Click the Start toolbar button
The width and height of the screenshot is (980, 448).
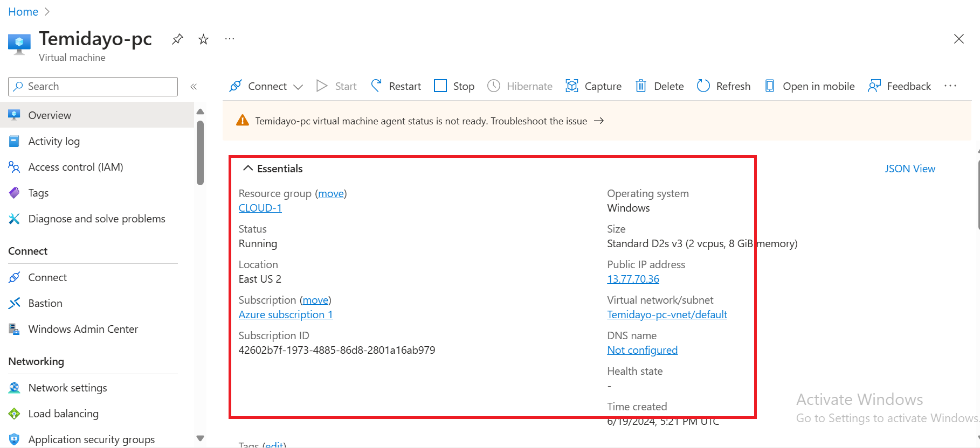[x=336, y=86]
